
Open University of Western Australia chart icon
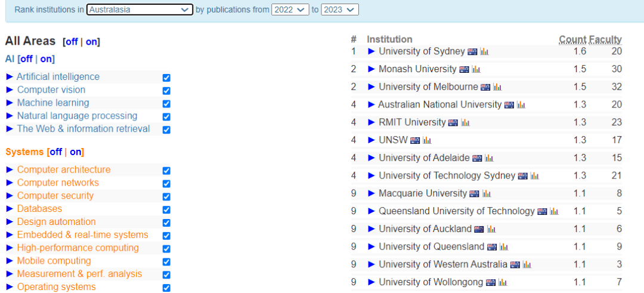point(527,264)
